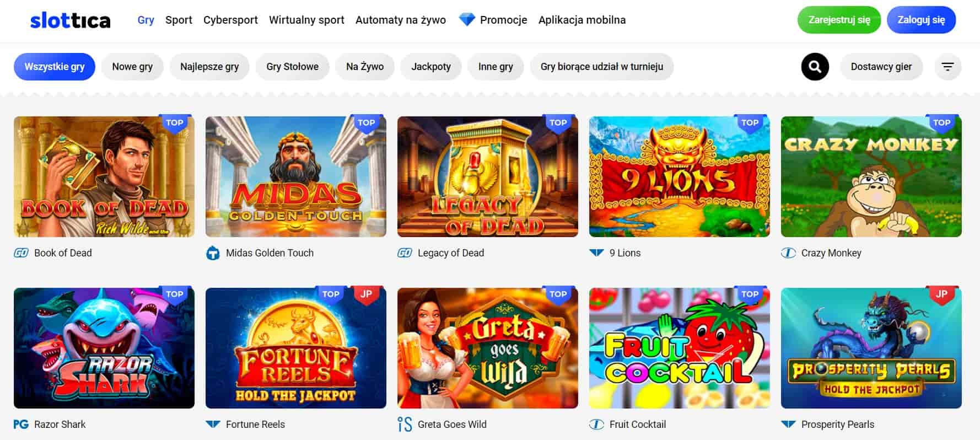980x440 pixels.
Task: Go to the Sport menu item
Action: (x=179, y=20)
